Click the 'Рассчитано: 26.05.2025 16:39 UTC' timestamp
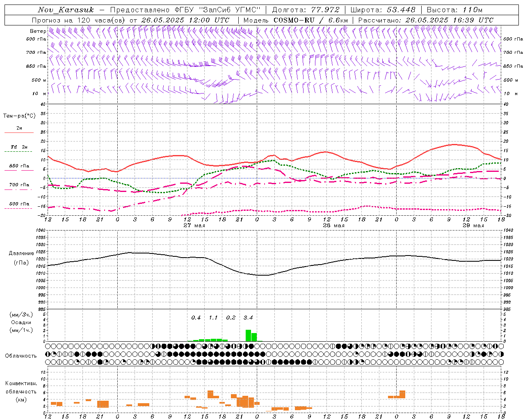Viewport: 525px width, 420px height. click(426, 20)
